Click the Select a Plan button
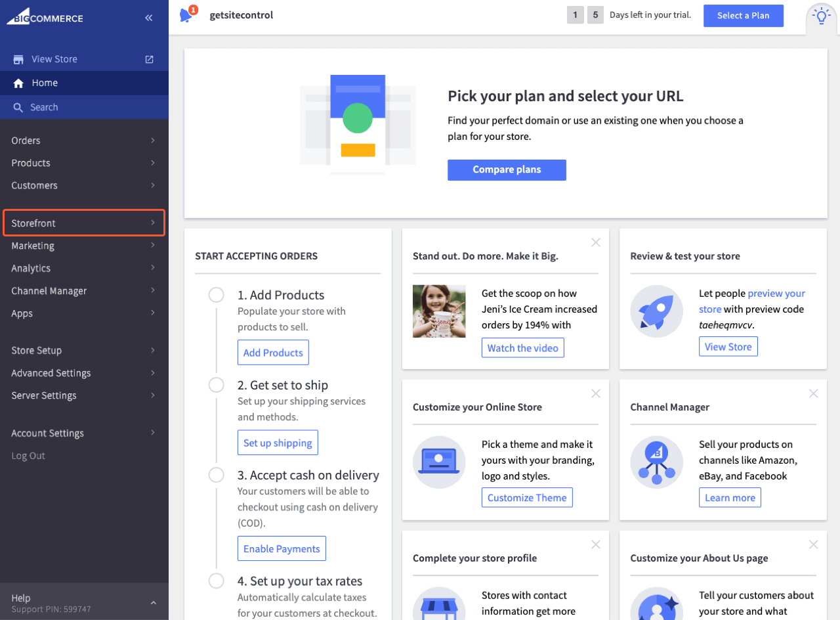 tap(744, 16)
